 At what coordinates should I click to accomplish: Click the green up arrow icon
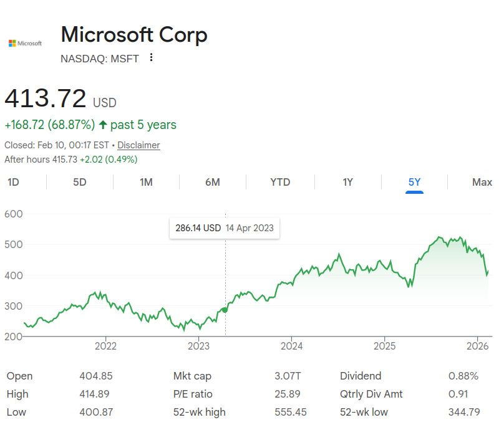(103, 125)
